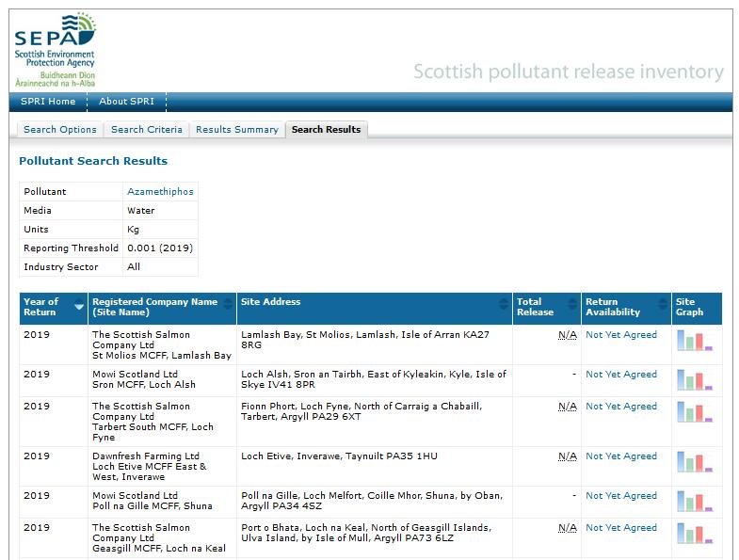Screen dimensions: 739x560
Task: Click Not Yet Agreed for Poll na Gille MCFF
Action: tap(621, 496)
